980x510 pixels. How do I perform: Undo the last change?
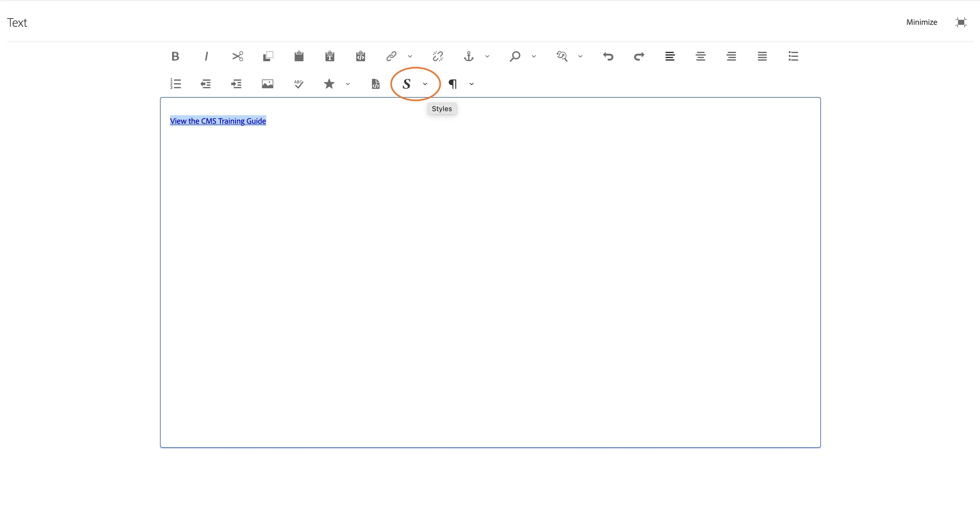pos(608,56)
